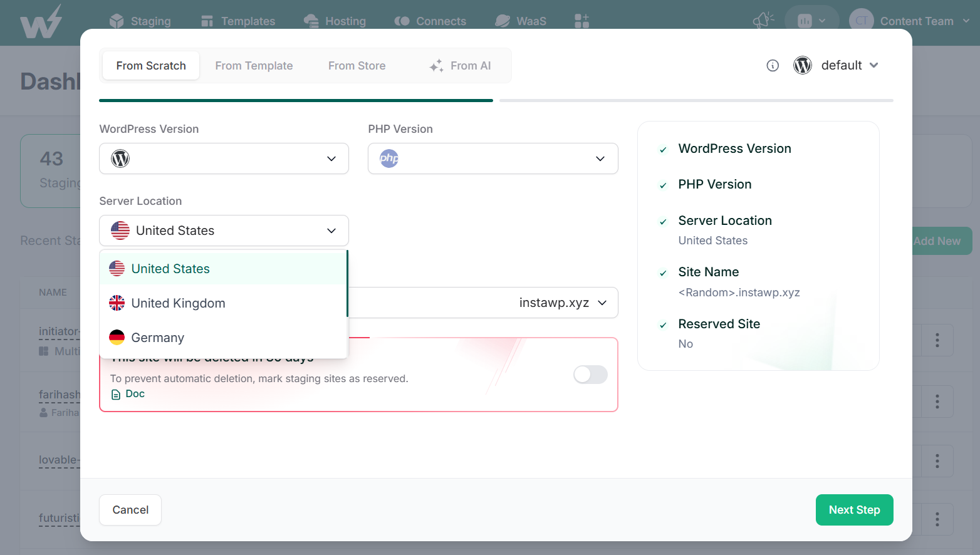This screenshot has width=980, height=555.
Task: Open the PHP Version dropdown
Action: (493, 158)
